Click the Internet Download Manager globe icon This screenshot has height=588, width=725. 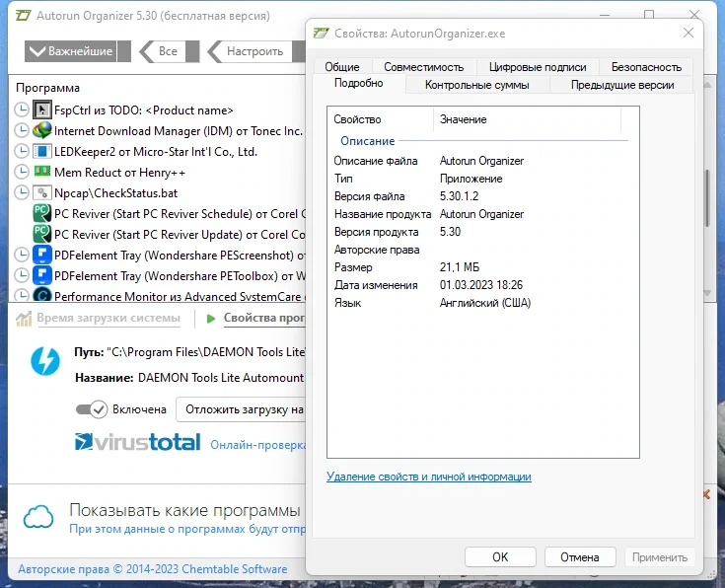click(x=42, y=130)
